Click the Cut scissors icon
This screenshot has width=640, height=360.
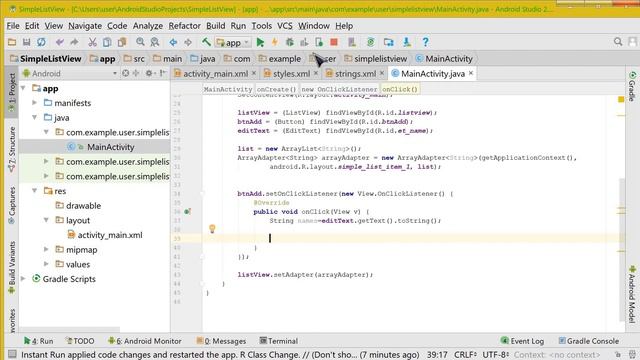pyautogui.click(x=93, y=42)
